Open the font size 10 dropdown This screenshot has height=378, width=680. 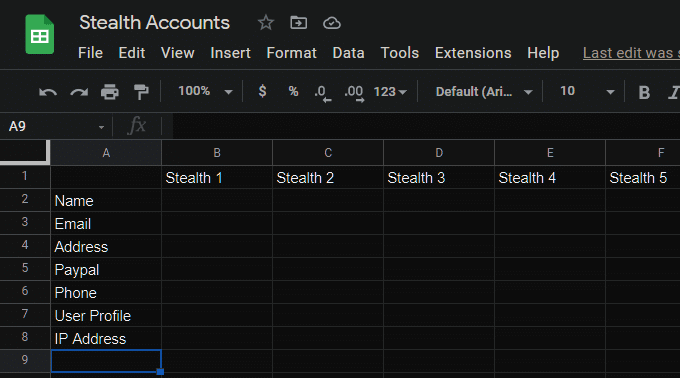[587, 91]
